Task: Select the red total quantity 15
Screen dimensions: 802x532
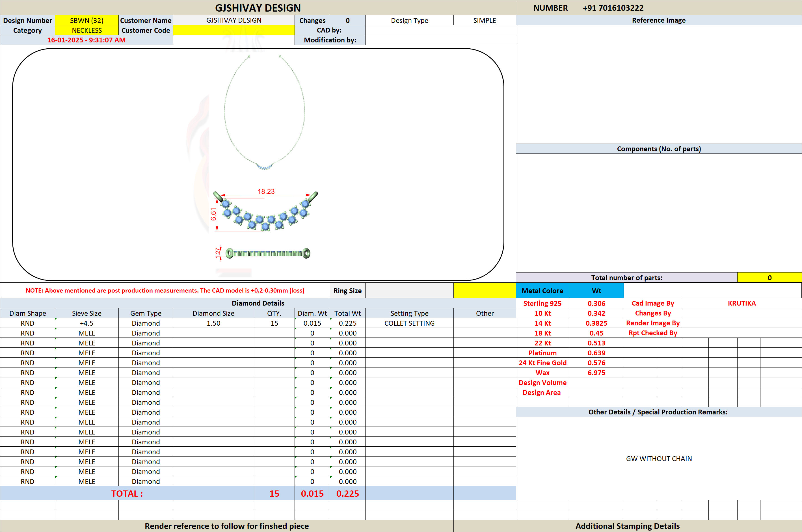Action: [x=274, y=494]
